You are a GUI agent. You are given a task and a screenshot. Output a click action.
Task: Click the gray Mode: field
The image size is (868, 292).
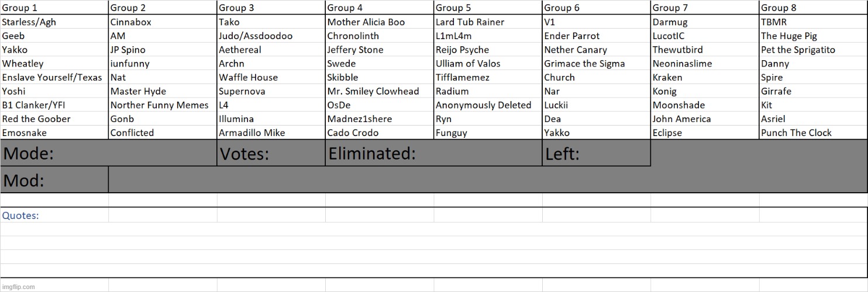tap(109, 154)
